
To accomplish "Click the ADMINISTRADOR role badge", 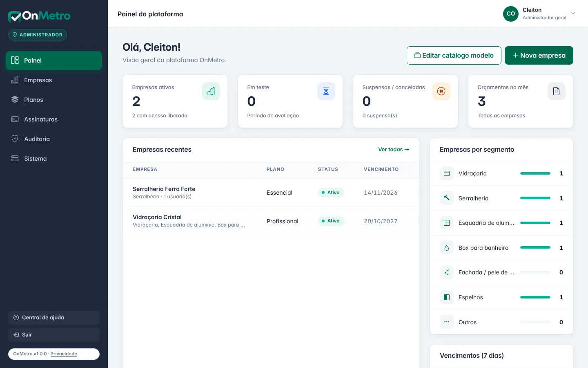I will point(38,35).
